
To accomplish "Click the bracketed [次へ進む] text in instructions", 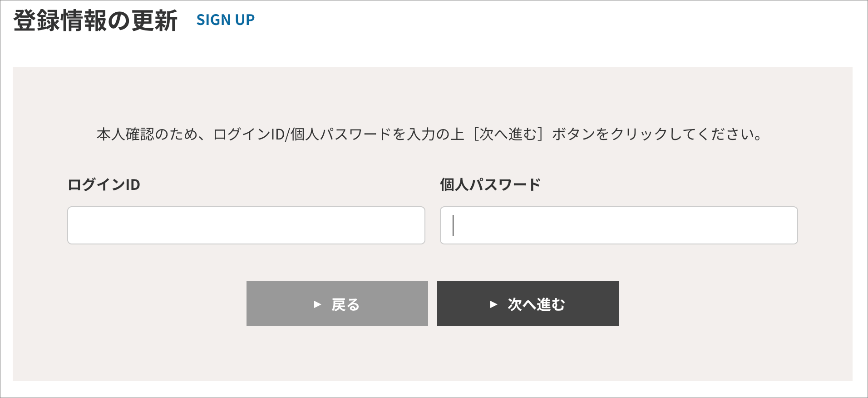I will 508,134.
